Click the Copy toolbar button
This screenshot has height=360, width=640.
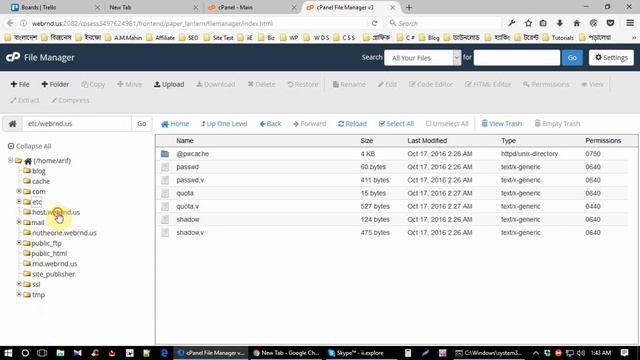(x=93, y=84)
